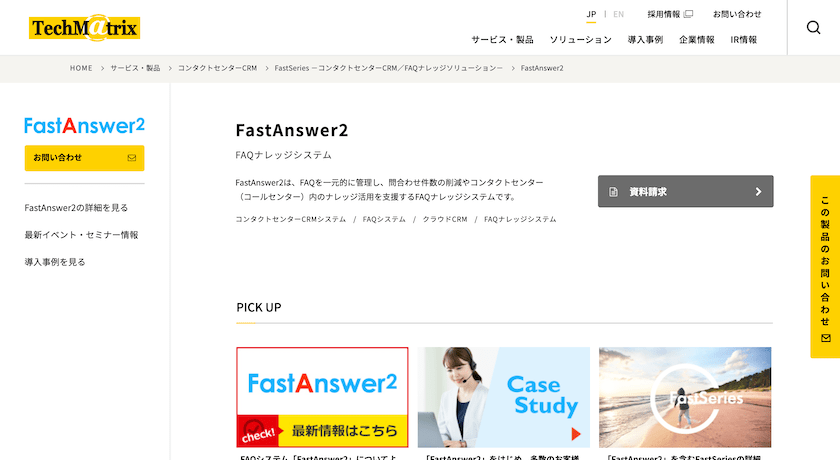The height and width of the screenshot is (460, 840).
Task: Go to HOME breadcrumb
Action: 81,68
